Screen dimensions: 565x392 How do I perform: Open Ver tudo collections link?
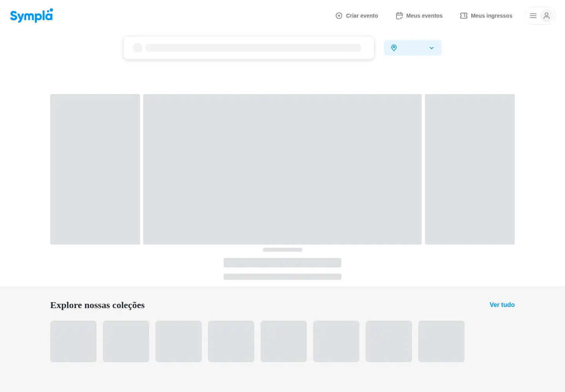[502, 305]
